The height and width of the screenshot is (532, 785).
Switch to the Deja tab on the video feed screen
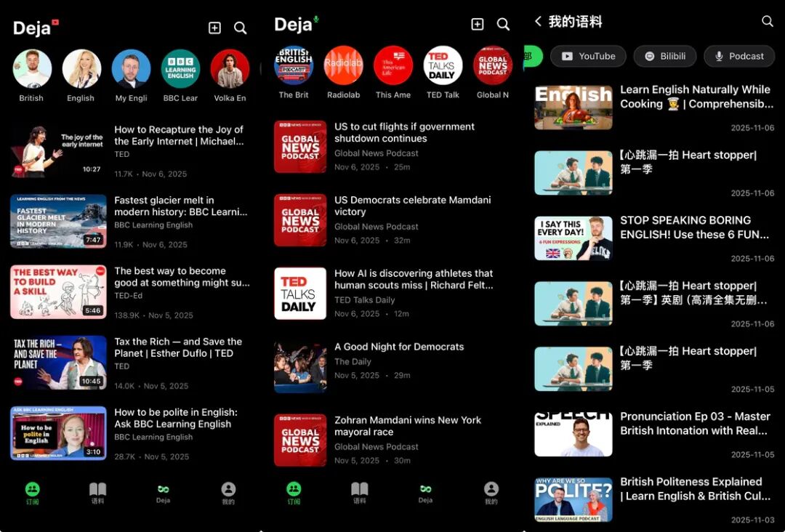pyautogui.click(x=164, y=493)
